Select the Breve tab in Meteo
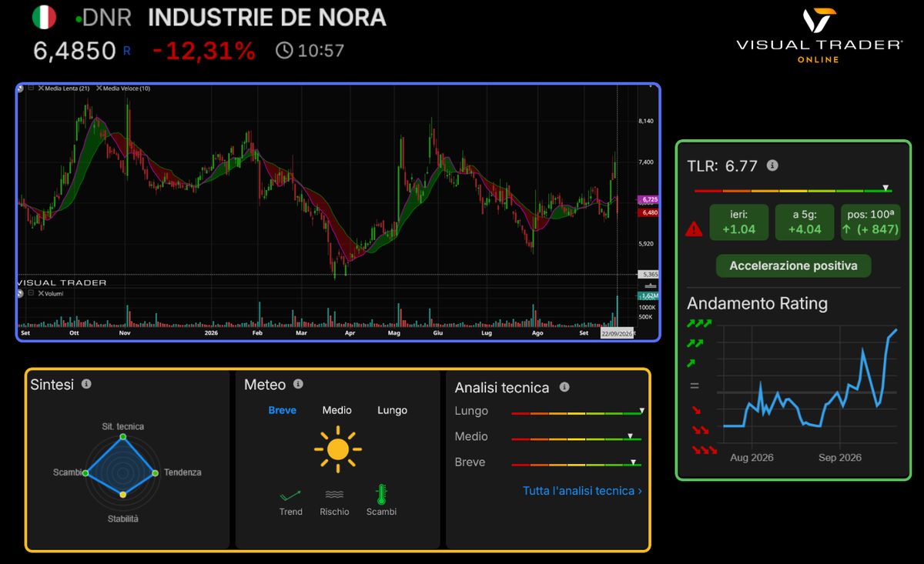Screen dimensions: 924x564 click(282, 410)
